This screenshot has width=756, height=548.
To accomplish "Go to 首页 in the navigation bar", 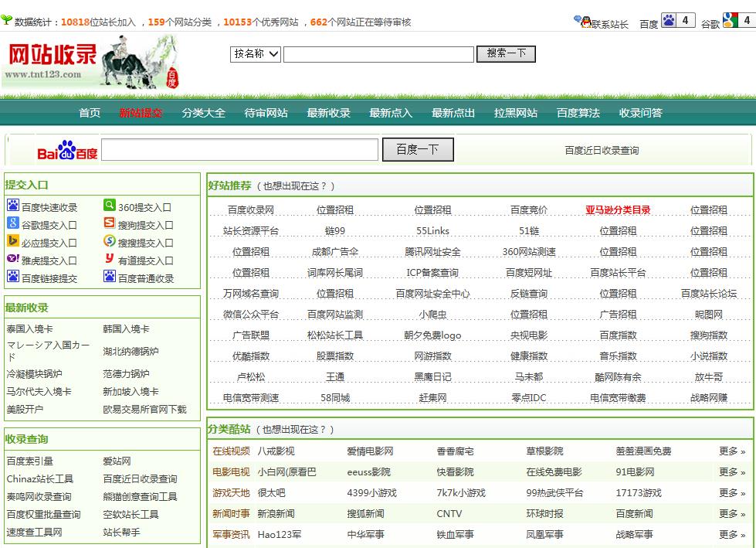I will tap(90, 113).
